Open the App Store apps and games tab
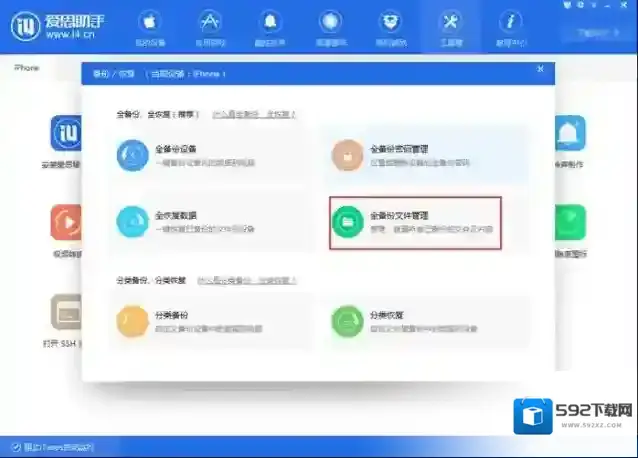This screenshot has width=638, height=458. [x=211, y=27]
